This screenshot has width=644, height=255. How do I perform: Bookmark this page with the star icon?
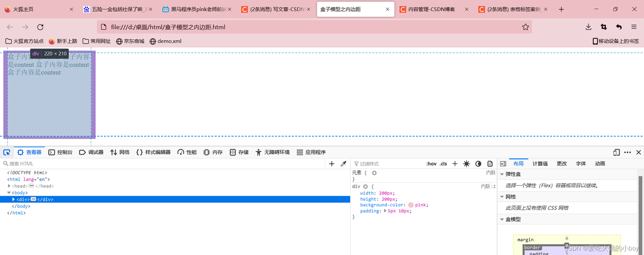tap(525, 27)
